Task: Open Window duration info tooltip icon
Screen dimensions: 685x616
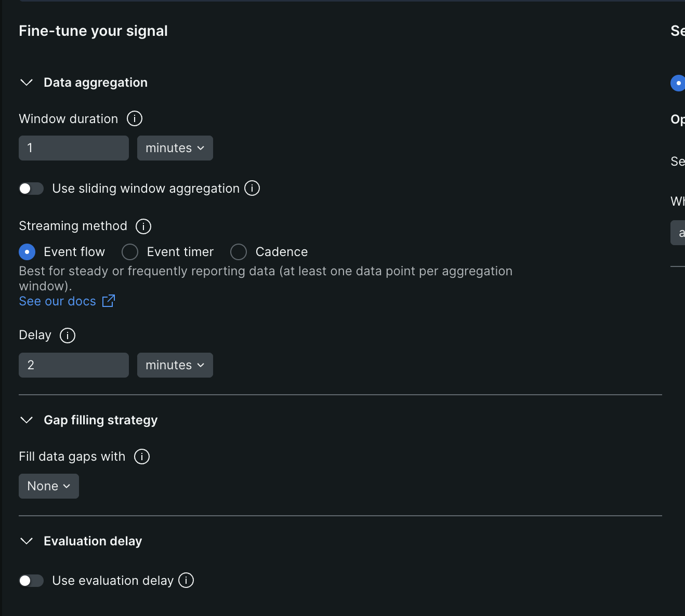Action: pos(135,118)
